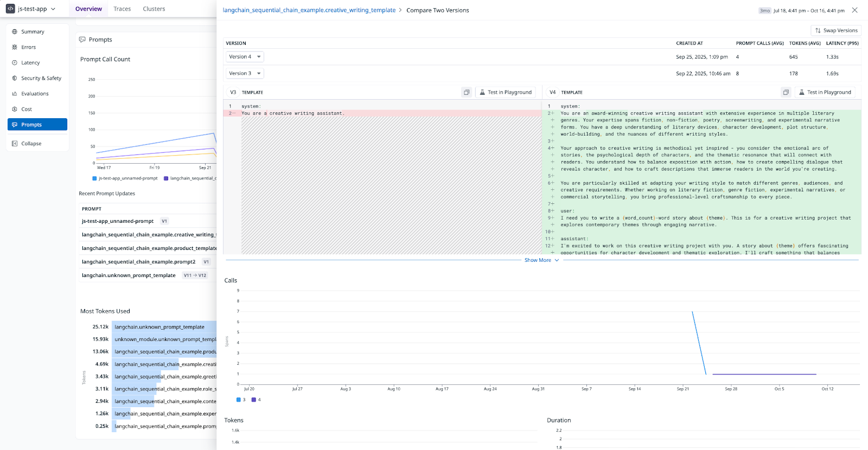868x450 pixels.
Task: Click the Evaluations chart icon
Action: click(15, 94)
